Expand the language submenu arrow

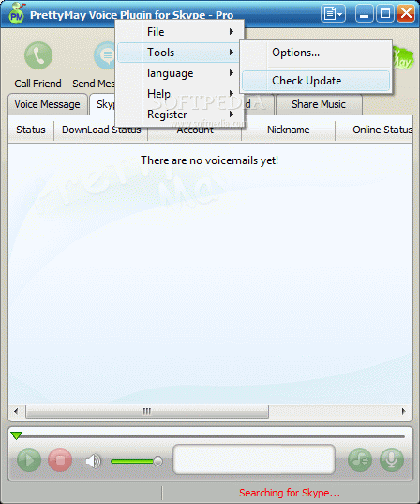coord(232,73)
